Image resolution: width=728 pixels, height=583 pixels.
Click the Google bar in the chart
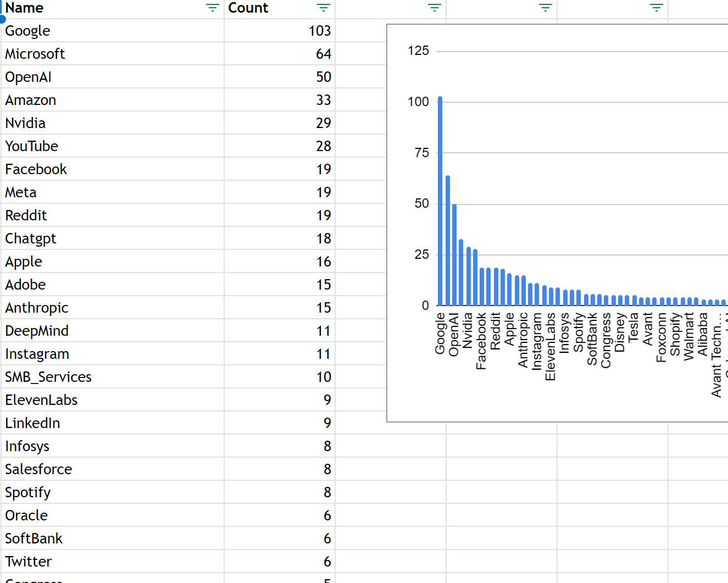pos(440,201)
